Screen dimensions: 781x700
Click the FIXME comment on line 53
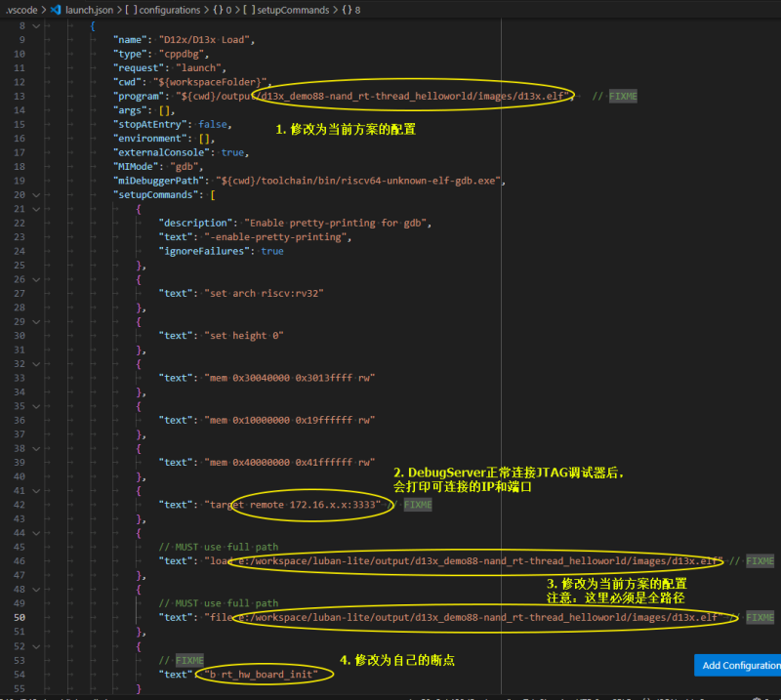click(189, 660)
